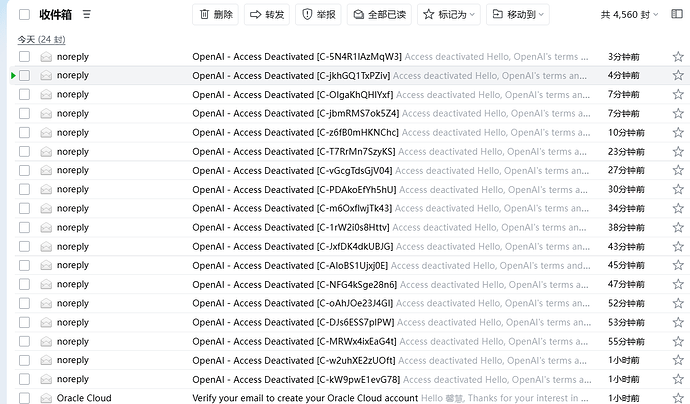Image resolution: width=690 pixels, height=404 pixels.
Task: Check the box for Oracle Cloud email
Action: [x=25, y=398]
